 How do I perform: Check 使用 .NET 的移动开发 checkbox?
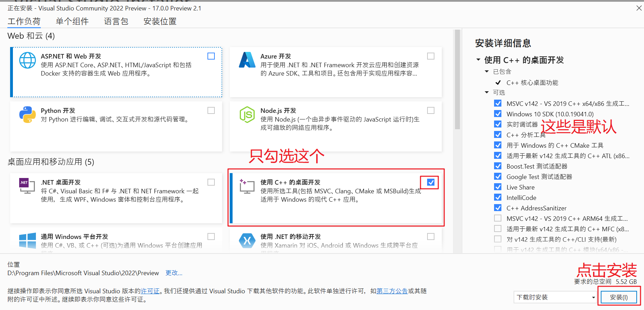(431, 237)
